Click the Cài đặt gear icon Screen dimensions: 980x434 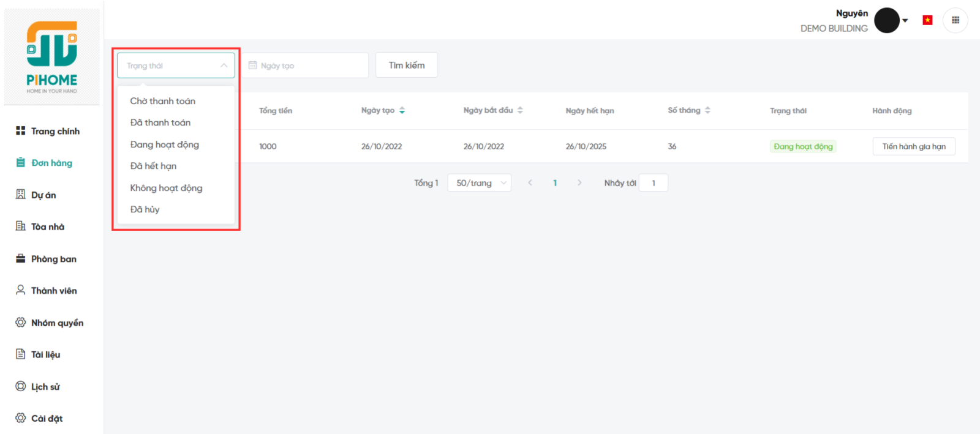pos(20,418)
